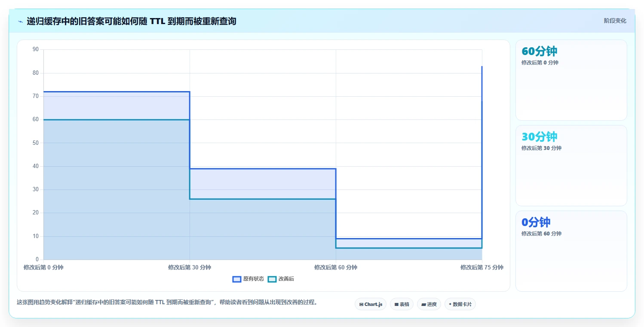The width and height of the screenshot is (644, 327).
Task: Click the 修改后第 0 分钟 axis label
Action: 43,267
